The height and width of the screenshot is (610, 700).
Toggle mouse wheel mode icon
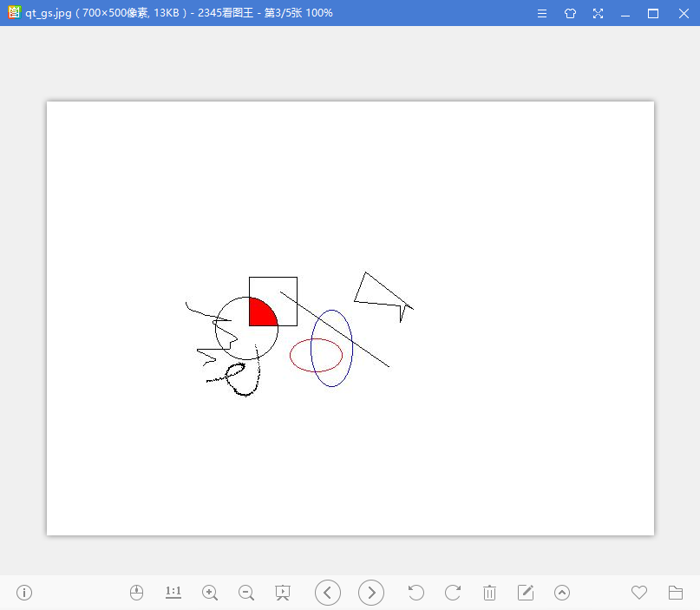point(136,593)
